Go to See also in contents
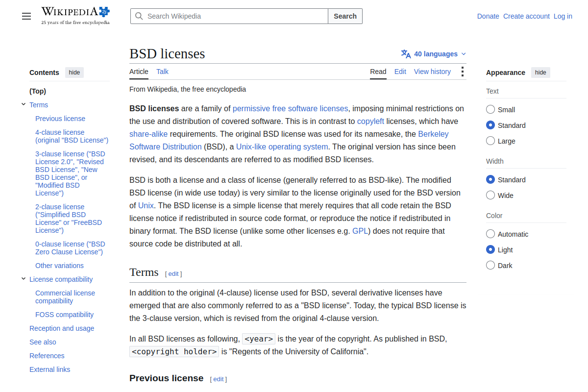This screenshot has width=588, height=392. (x=43, y=342)
